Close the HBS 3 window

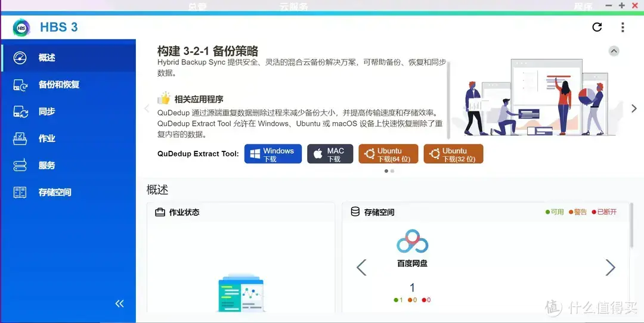634,6
